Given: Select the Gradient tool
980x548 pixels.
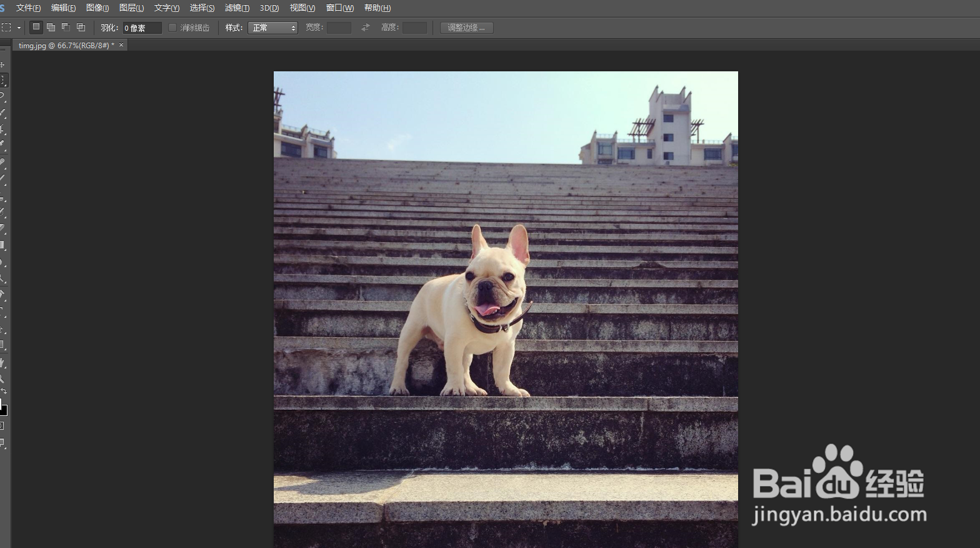Looking at the screenshot, I should coord(2,246).
